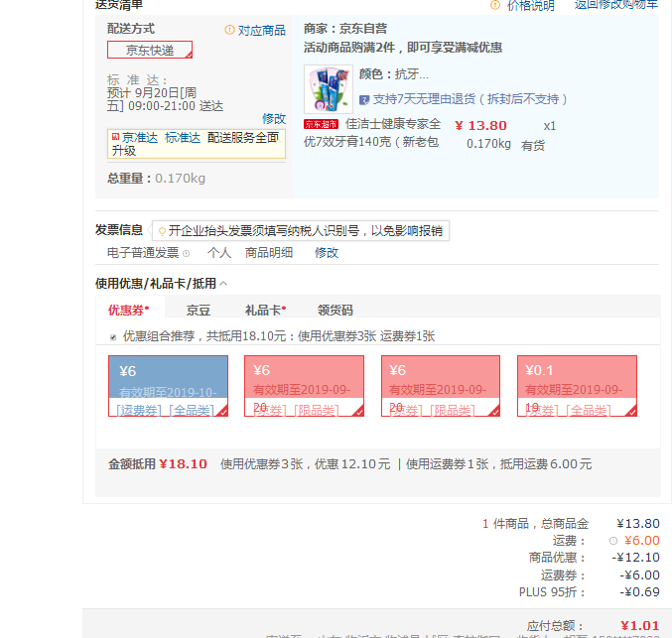Collapse 使用优惠/礼品卡/抵用 section

223,284
